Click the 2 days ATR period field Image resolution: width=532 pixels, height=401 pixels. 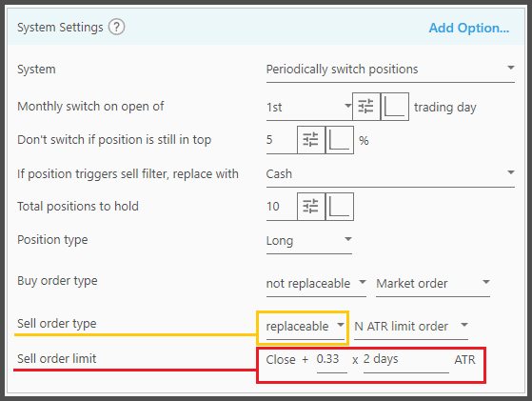(x=405, y=360)
